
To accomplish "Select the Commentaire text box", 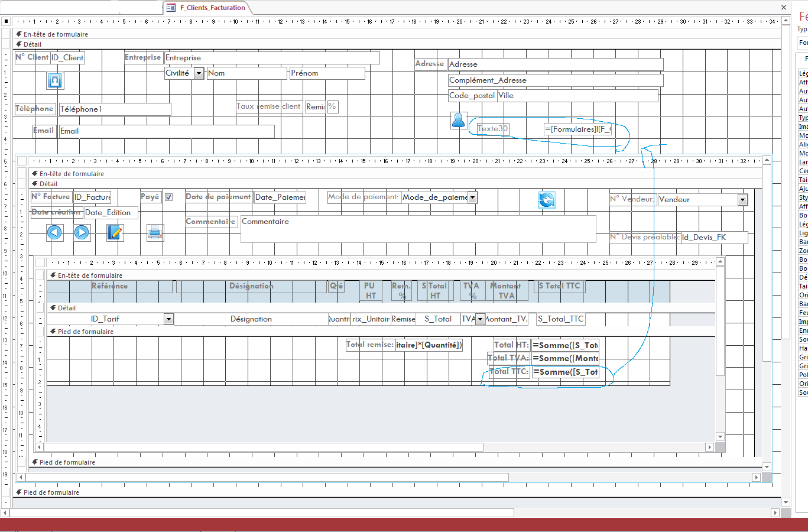I will click(x=418, y=229).
